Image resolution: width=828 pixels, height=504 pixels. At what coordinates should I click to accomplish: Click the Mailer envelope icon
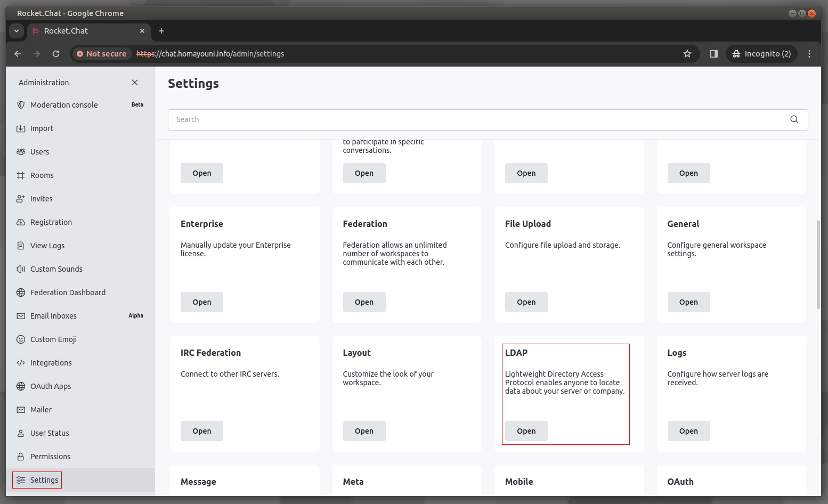pyautogui.click(x=21, y=410)
